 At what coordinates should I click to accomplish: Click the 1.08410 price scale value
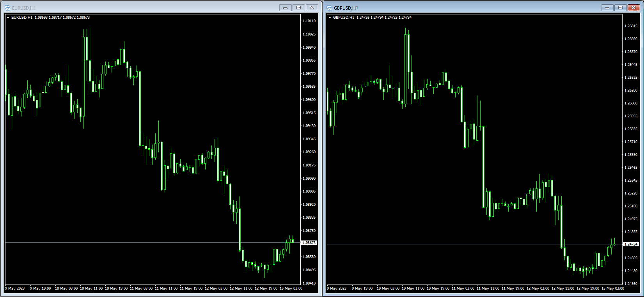(309, 283)
